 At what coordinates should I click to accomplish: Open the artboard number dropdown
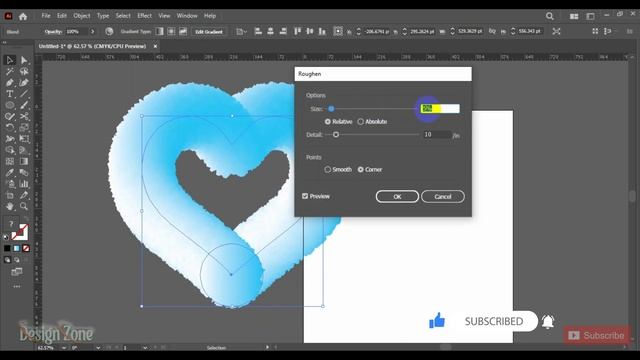[145, 348]
